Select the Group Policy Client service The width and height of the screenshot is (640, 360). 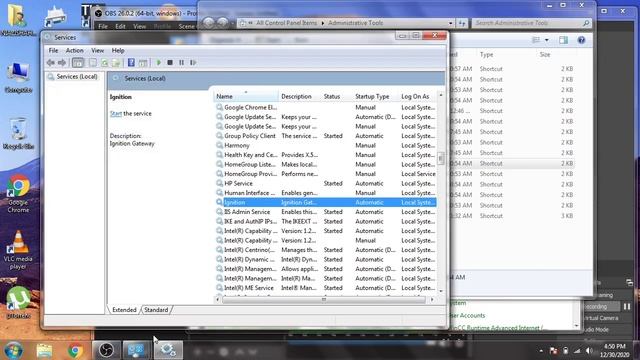click(x=325, y=136)
